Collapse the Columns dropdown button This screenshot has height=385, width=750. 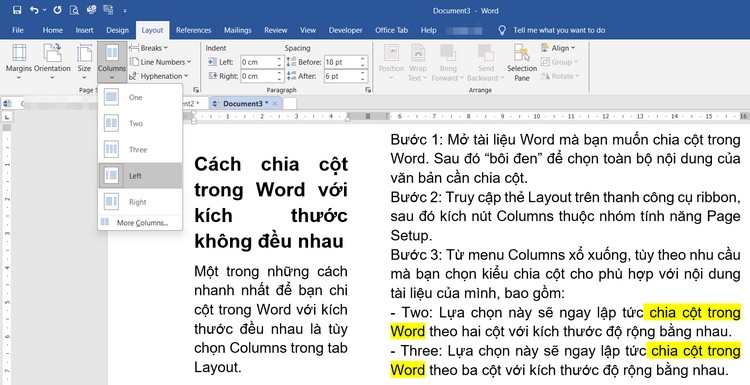point(112,62)
